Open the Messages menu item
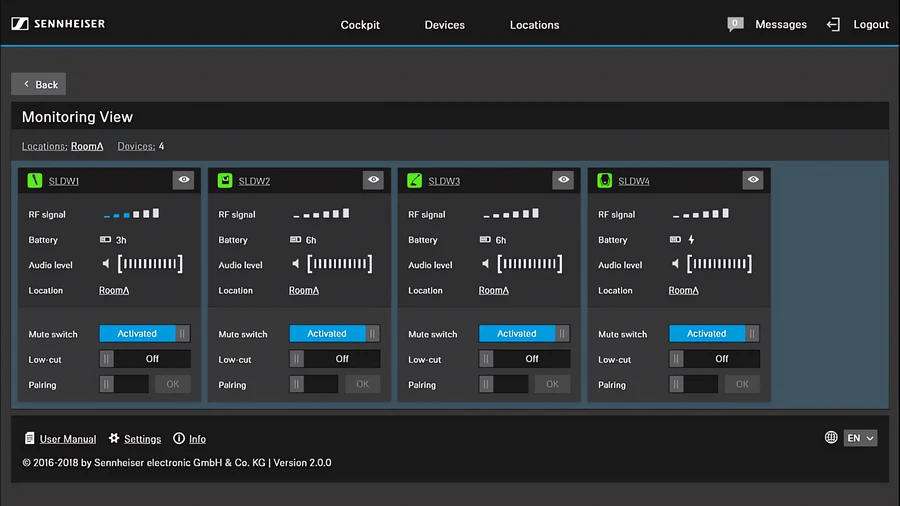Screen dimensions: 900x506 coord(781,24)
